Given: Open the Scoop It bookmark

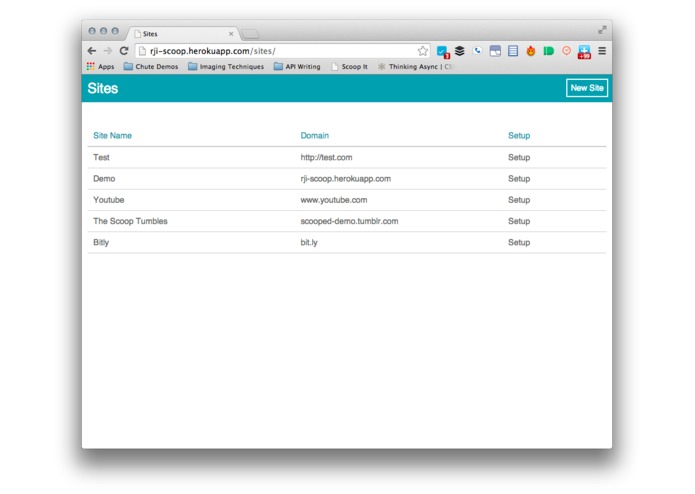Looking at the screenshot, I should click(349, 66).
